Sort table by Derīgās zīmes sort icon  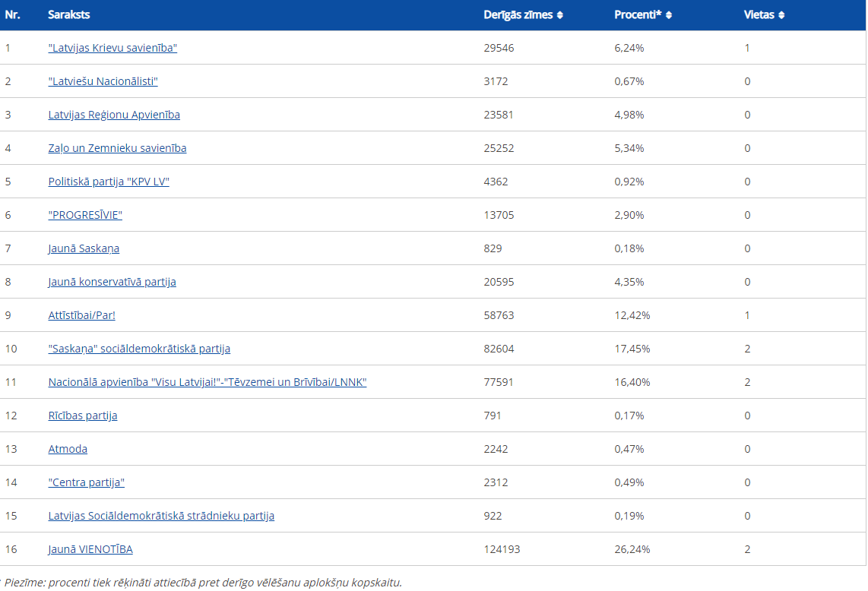click(560, 15)
